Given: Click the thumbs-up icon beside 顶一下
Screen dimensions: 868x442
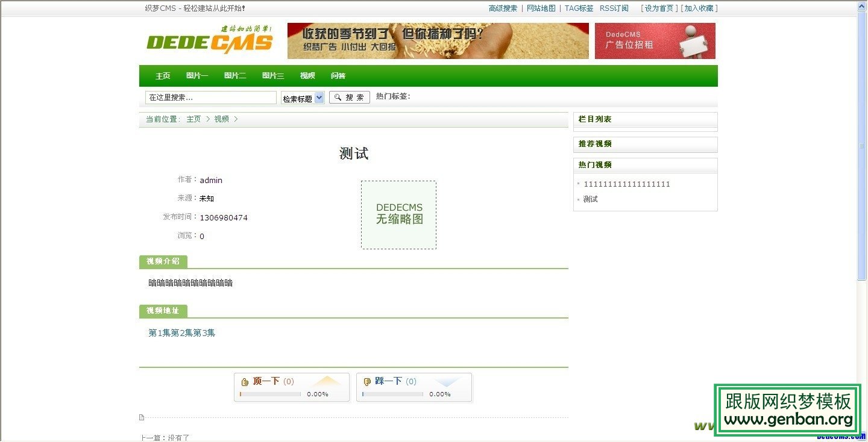Looking at the screenshot, I should tap(245, 382).
